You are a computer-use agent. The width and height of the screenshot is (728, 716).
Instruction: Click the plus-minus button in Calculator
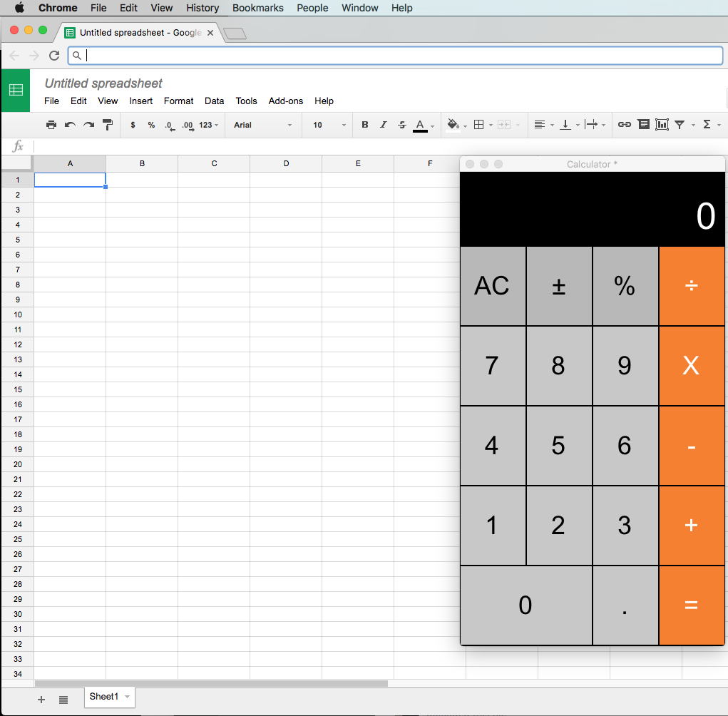pos(559,286)
